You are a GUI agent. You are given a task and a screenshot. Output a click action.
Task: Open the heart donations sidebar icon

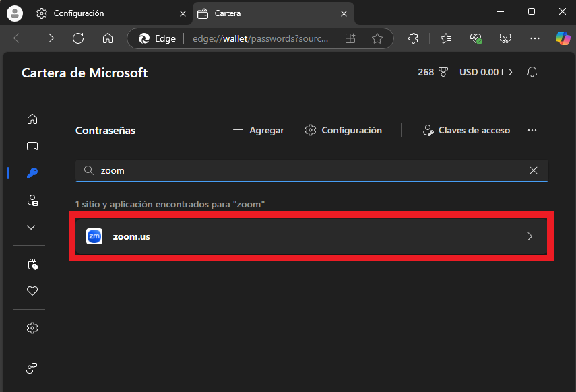[x=32, y=291]
